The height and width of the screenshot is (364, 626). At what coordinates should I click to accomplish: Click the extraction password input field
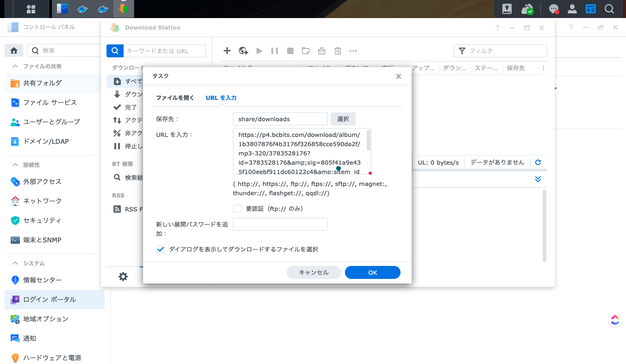pos(280,224)
